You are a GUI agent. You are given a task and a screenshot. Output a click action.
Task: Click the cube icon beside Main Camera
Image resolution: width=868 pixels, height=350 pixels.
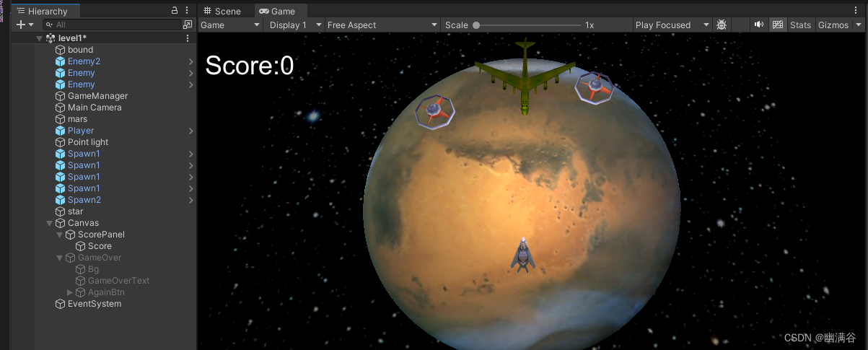coord(61,108)
